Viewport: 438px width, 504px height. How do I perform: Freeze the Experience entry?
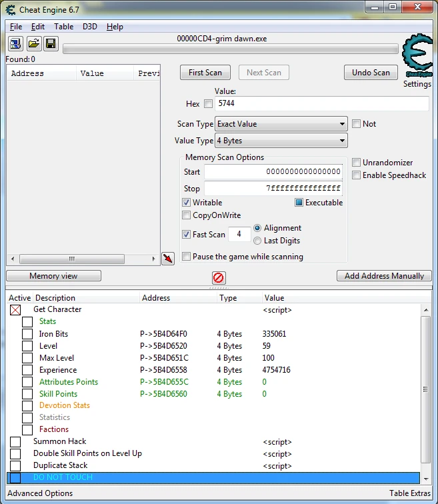click(27, 370)
